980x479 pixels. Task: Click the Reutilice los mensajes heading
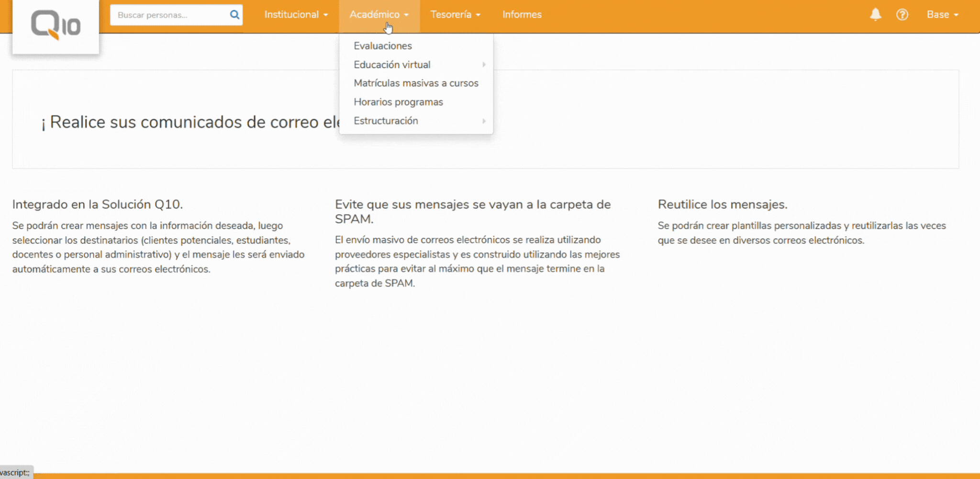(x=722, y=205)
